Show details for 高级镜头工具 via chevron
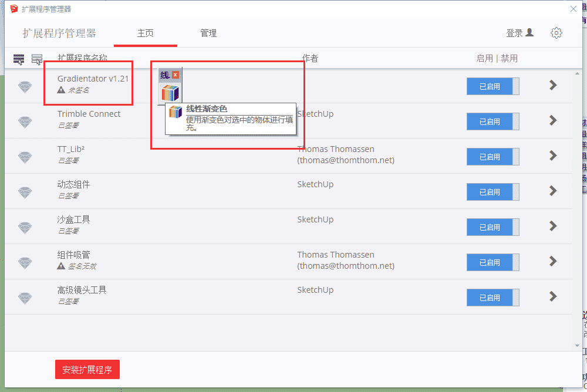Image resolution: width=587 pixels, height=392 pixels. point(553,296)
